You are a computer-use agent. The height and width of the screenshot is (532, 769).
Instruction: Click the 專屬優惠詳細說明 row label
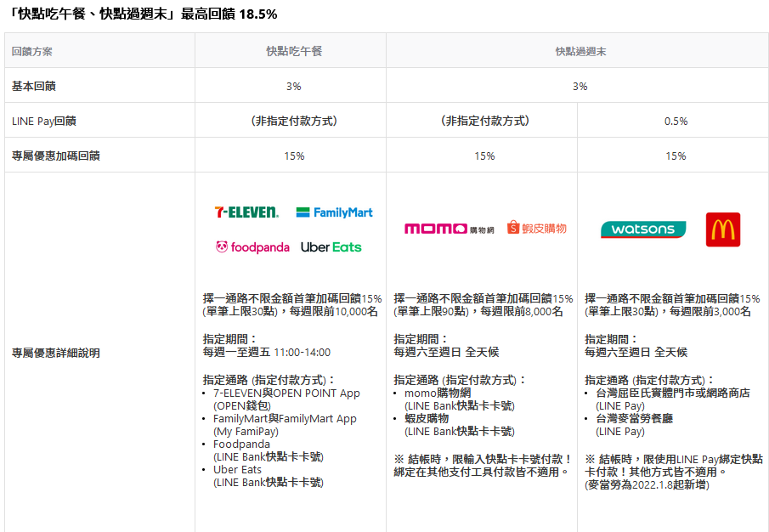coord(56,353)
